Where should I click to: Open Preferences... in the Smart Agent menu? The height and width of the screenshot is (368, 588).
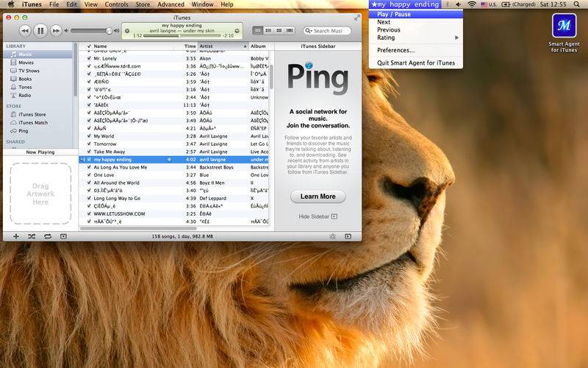tap(415, 50)
